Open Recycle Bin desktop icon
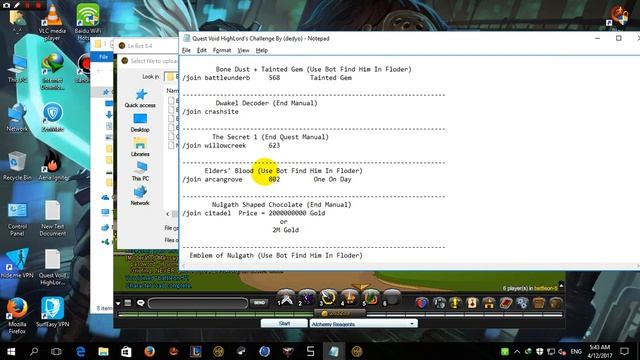 pos(17,166)
